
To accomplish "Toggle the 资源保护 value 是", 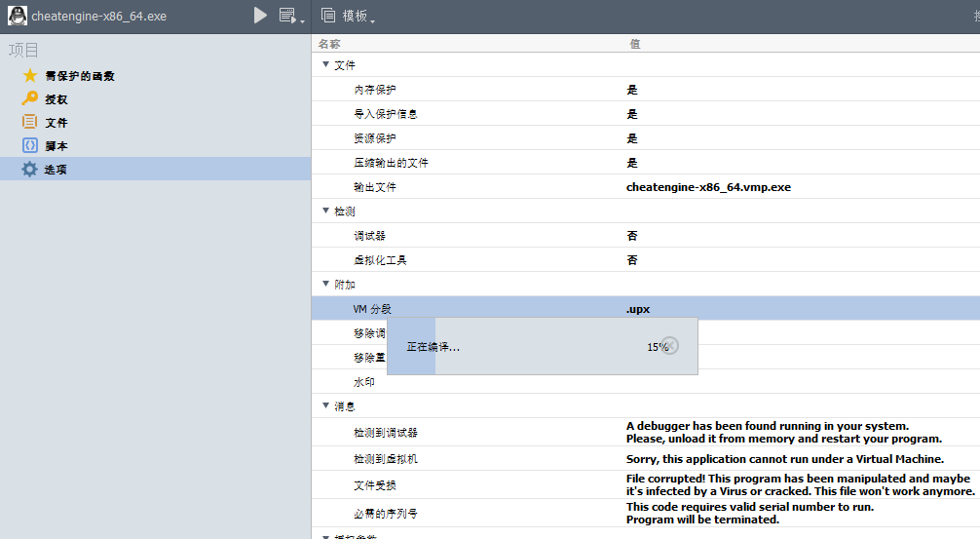I will pos(632,138).
